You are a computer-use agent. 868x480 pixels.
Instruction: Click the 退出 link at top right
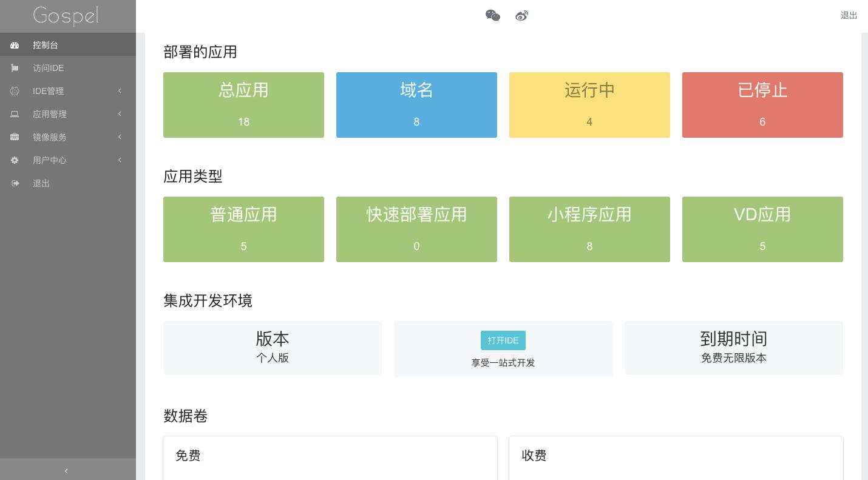click(x=849, y=16)
